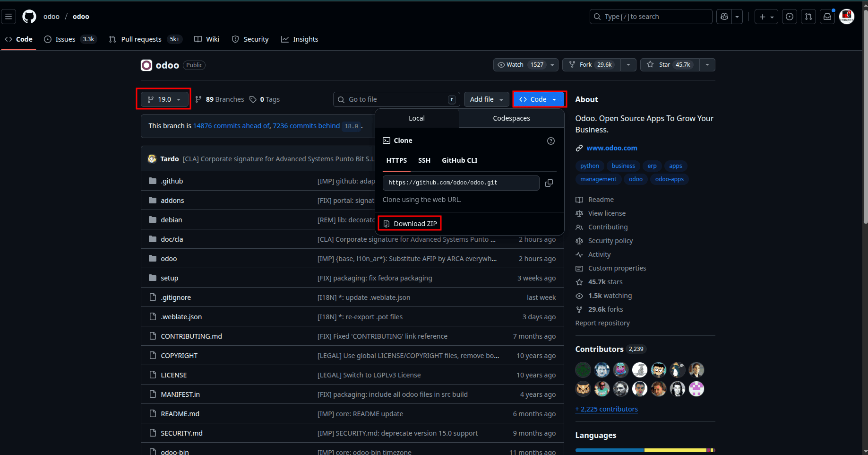Select the Local tab in Code popup

417,118
